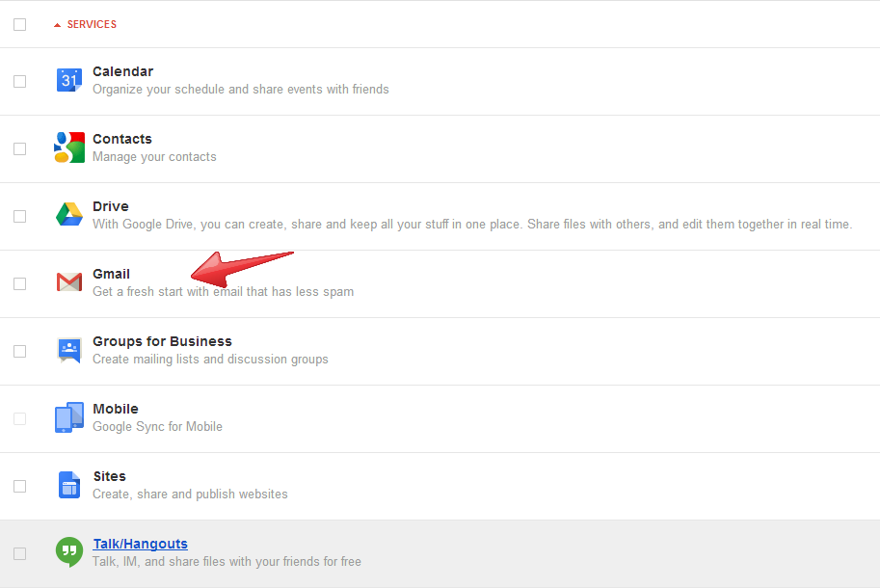
Task: Open the Gmail service title
Action: pos(111,274)
